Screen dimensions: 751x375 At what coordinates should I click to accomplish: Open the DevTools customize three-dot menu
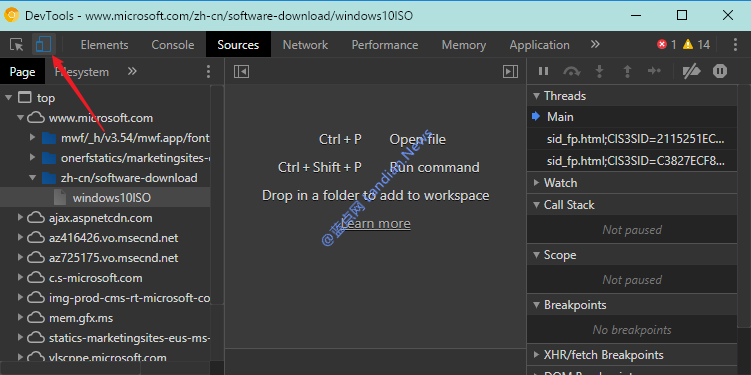pos(735,45)
